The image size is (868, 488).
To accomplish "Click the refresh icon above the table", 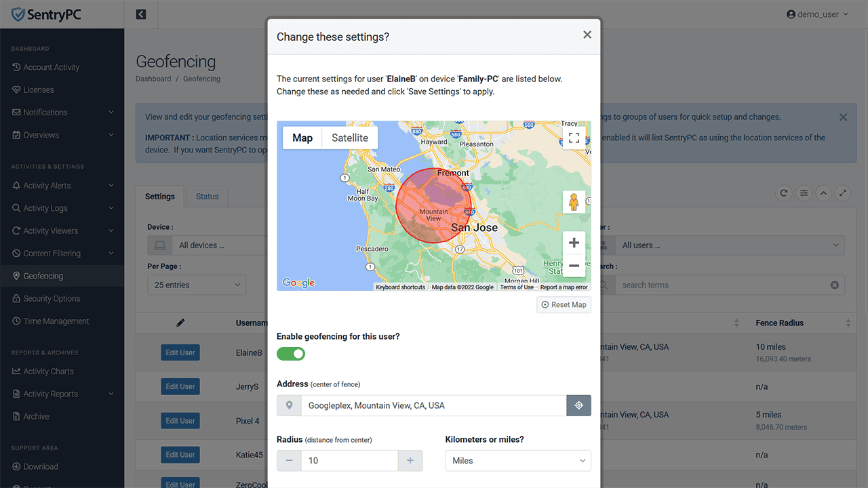I will (x=784, y=193).
